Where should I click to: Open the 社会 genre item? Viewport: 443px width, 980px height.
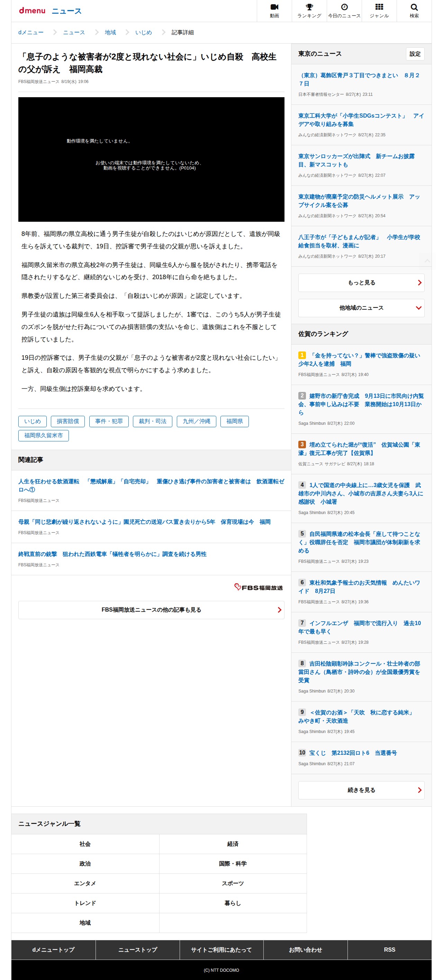tap(85, 844)
